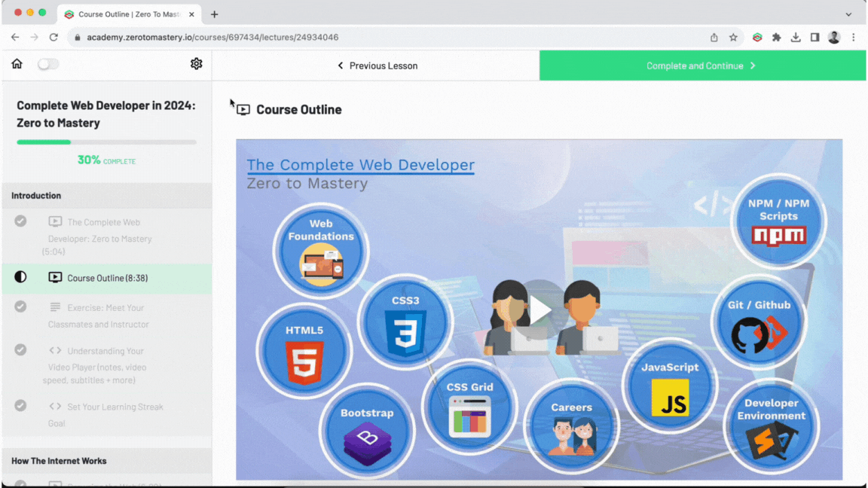Click the Bootstrap circle icon
The height and width of the screenshot is (488, 868).
[x=366, y=432]
